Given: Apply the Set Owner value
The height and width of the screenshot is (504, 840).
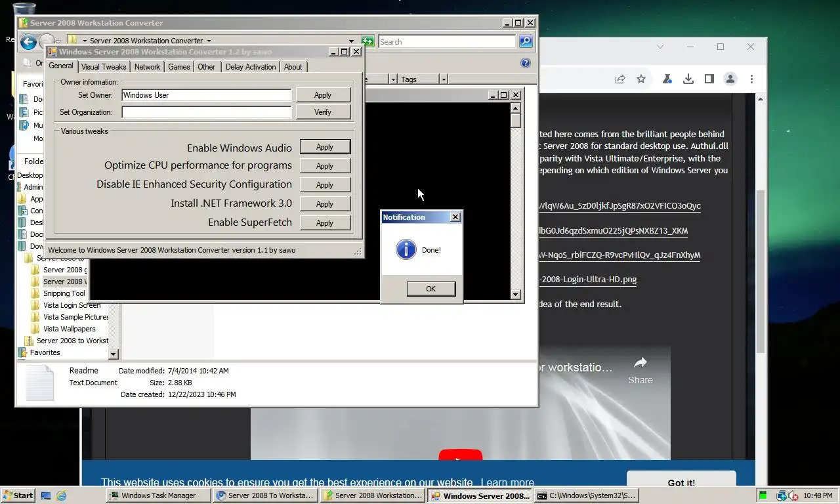Looking at the screenshot, I should [x=323, y=95].
